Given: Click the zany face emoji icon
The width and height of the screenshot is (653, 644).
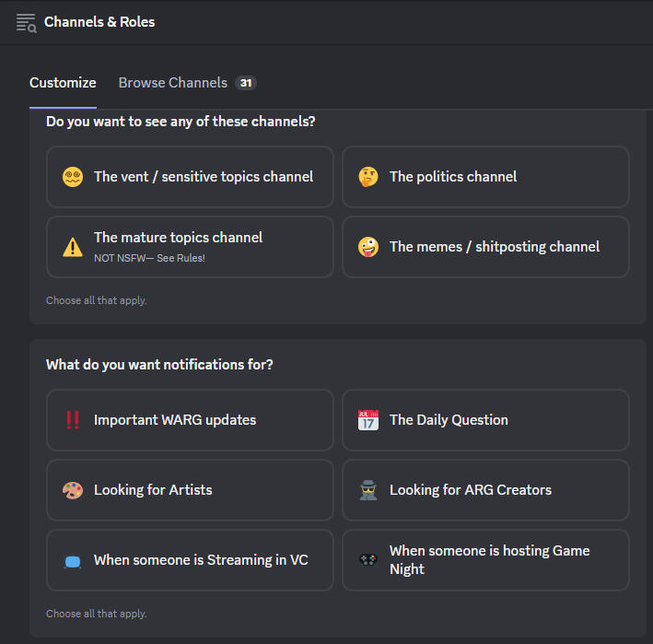Looking at the screenshot, I should [368, 247].
